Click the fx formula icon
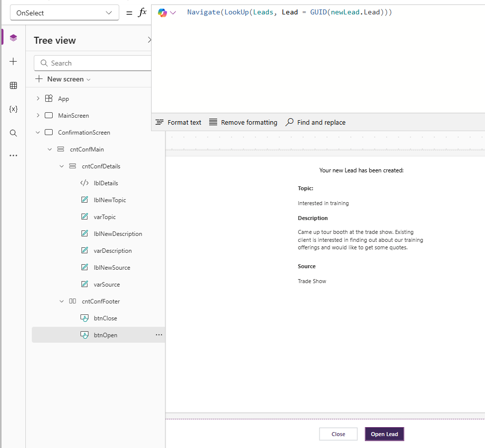 pos(142,13)
